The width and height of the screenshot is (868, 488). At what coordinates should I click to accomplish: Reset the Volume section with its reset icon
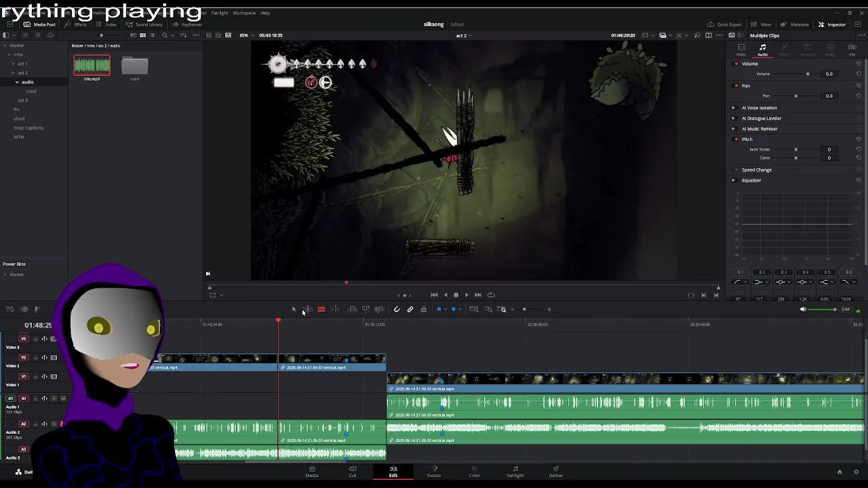coord(859,64)
